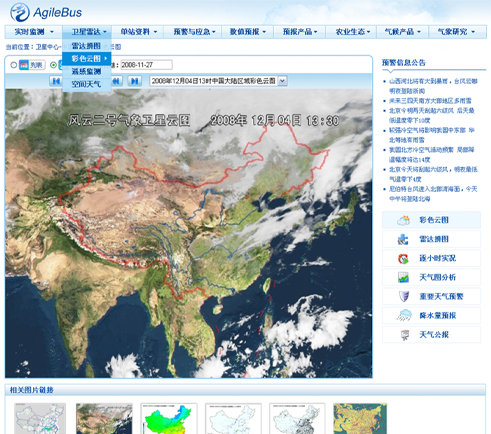This screenshot has height=434, width=491.
Task: Jump to the first cloud image frame
Action: click(x=55, y=81)
